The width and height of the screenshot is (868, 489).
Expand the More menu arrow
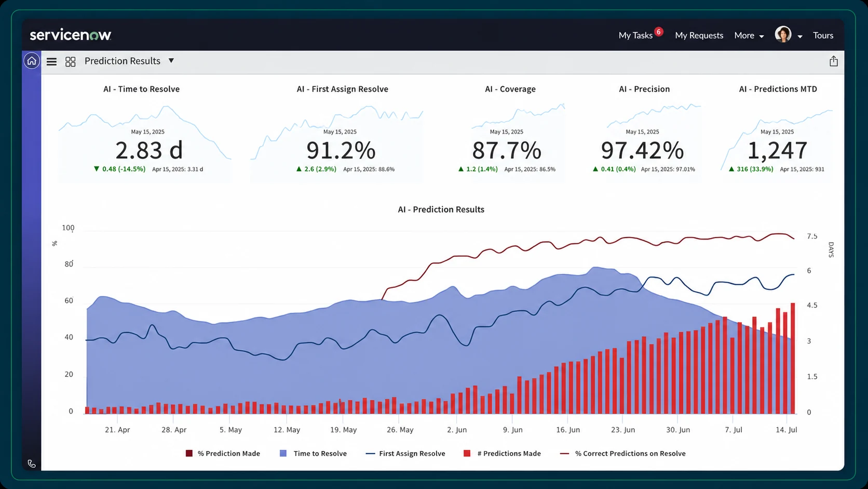(x=762, y=36)
